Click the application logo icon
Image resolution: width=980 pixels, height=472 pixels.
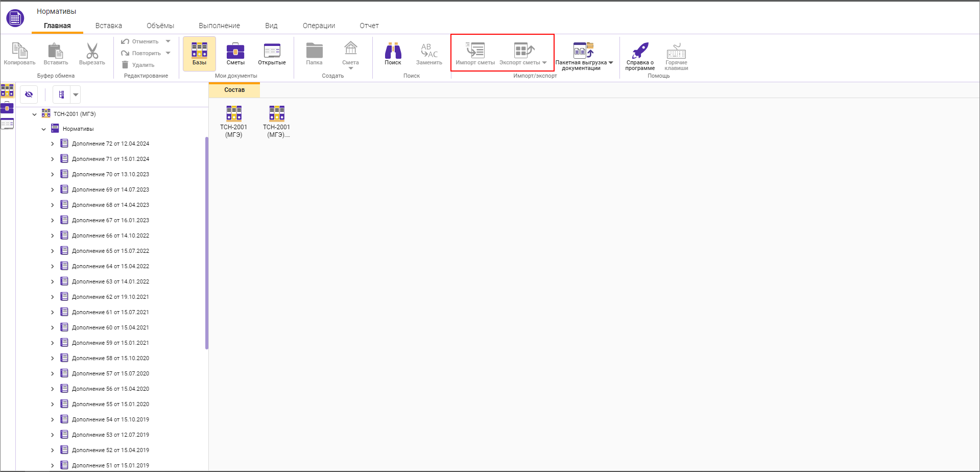(x=15, y=18)
